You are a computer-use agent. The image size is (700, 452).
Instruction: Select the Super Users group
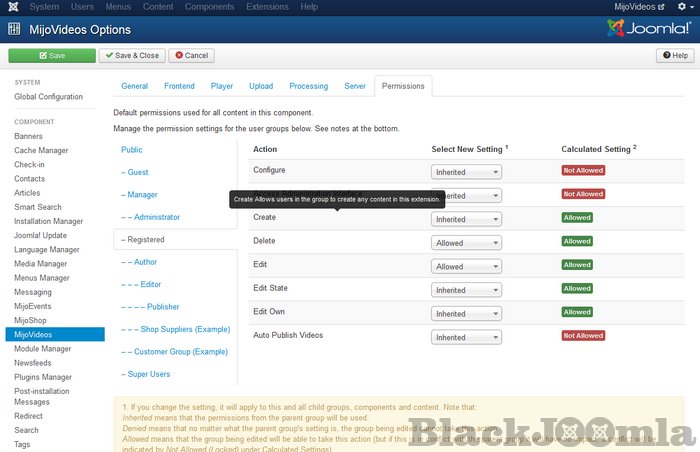(147, 374)
